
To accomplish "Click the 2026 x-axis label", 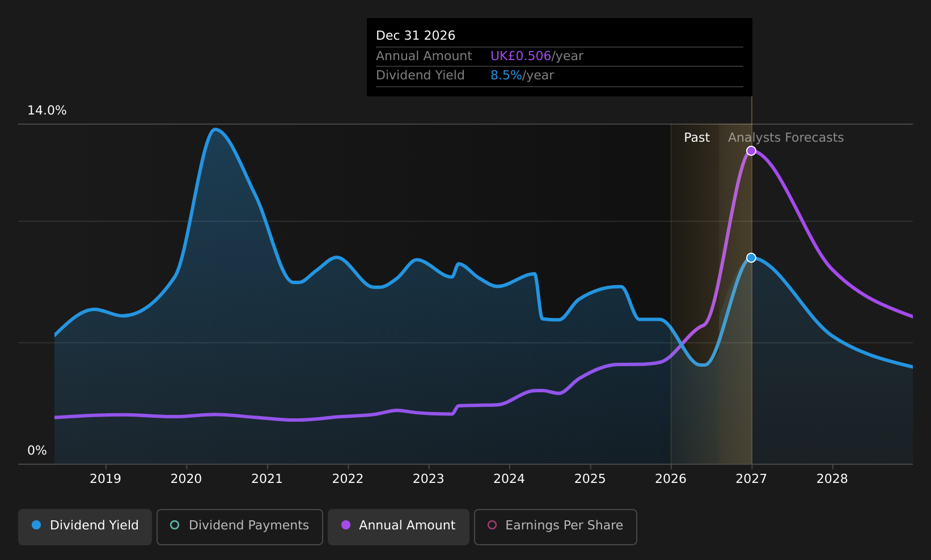I will 671,479.
